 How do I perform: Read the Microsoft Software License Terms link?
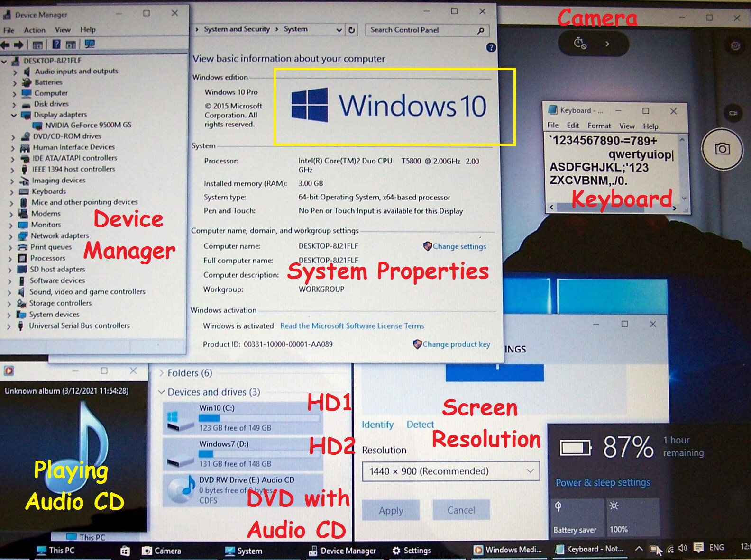[352, 326]
